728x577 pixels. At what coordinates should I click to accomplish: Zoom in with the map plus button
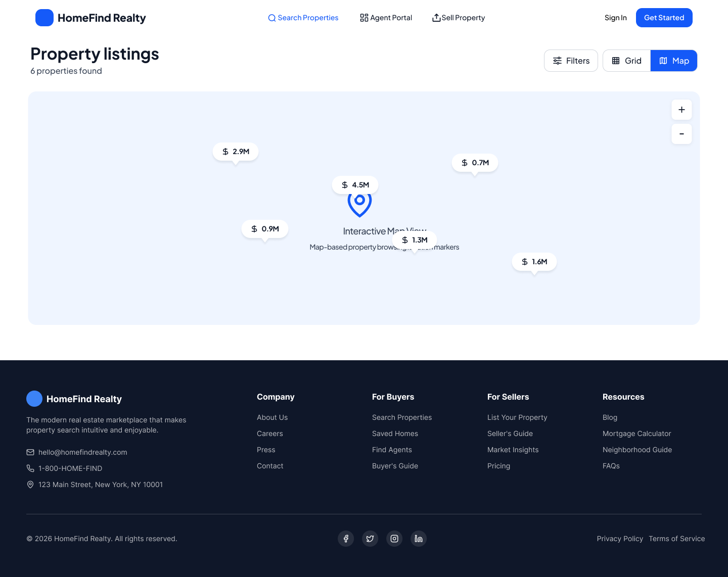[681, 110]
